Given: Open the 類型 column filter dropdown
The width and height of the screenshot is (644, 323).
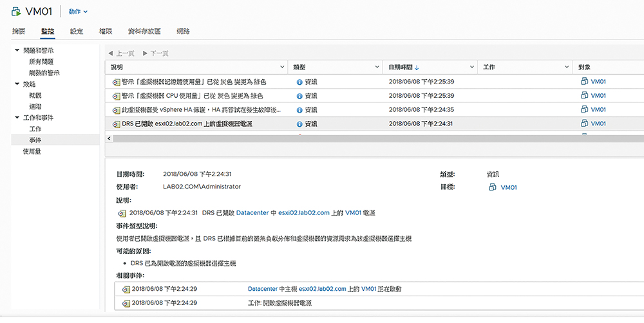Looking at the screenshot, I should [x=377, y=67].
